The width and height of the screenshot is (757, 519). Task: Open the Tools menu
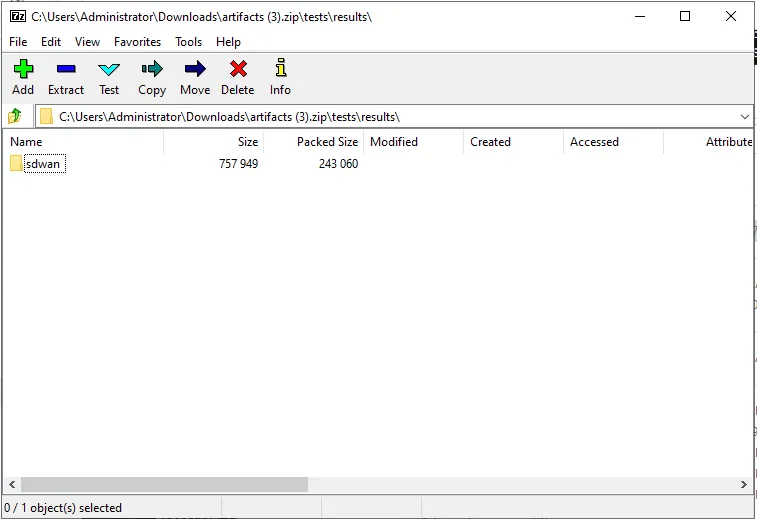(188, 42)
